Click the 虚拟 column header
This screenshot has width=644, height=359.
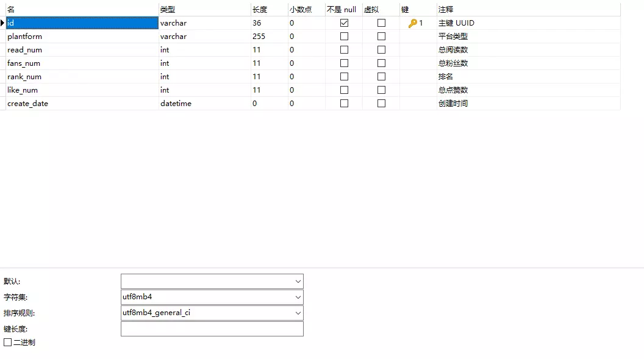(x=381, y=9)
